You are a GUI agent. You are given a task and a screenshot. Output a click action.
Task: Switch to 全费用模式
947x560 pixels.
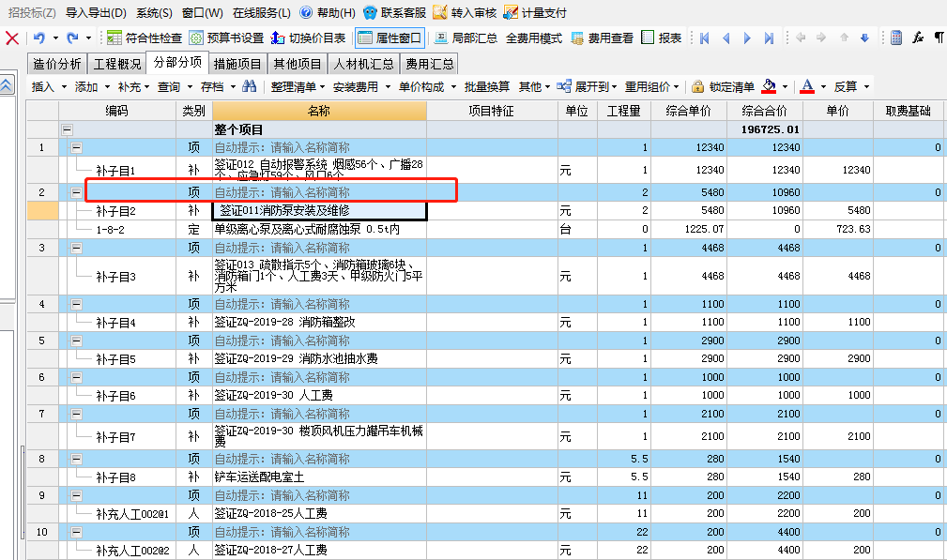(533, 38)
